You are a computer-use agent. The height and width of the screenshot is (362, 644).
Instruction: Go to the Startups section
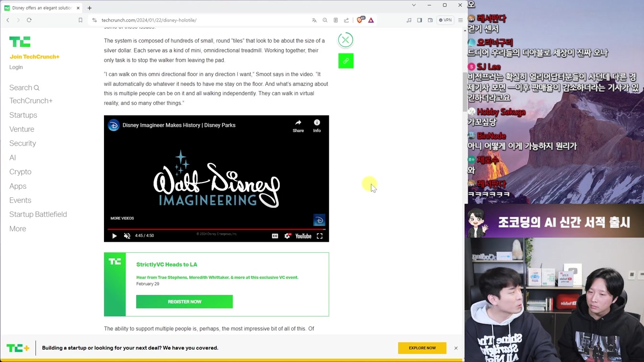click(x=23, y=115)
